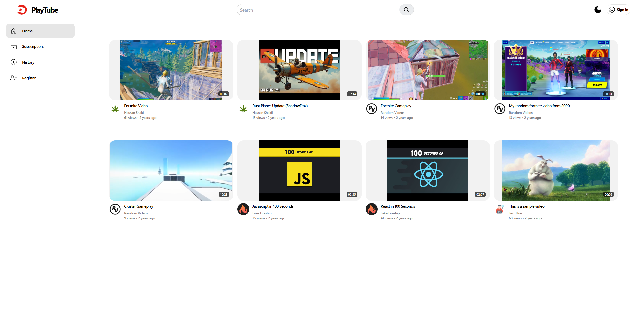Click the user avatar icon beside Sign In
Image resolution: width=644 pixels, height=328 pixels.
click(612, 10)
